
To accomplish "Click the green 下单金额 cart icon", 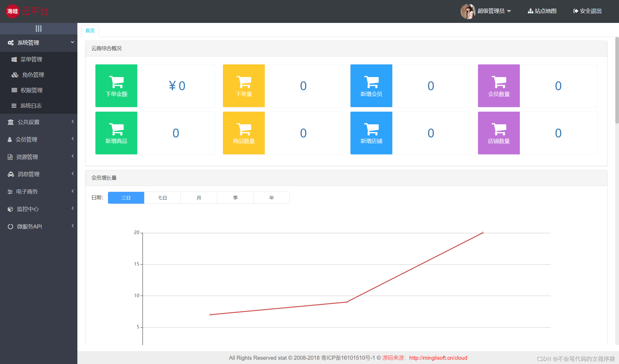I will (x=116, y=82).
